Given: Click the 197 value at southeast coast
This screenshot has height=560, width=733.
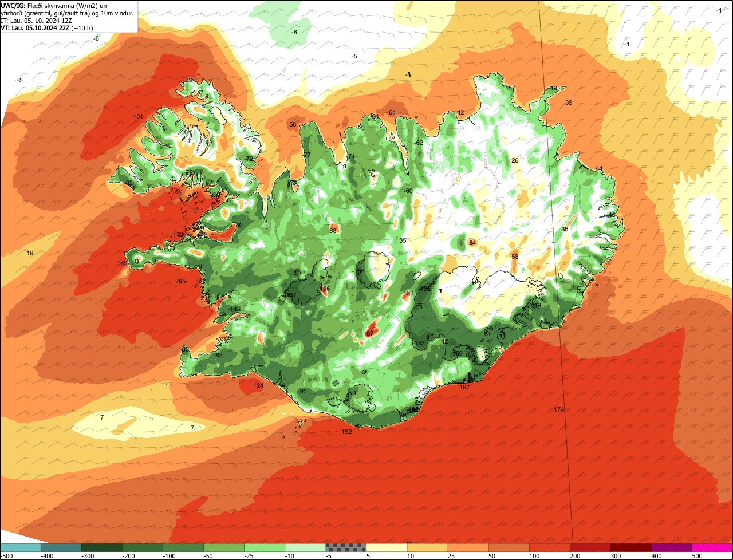Looking at the screenshot, I should (x=464, y=387).
